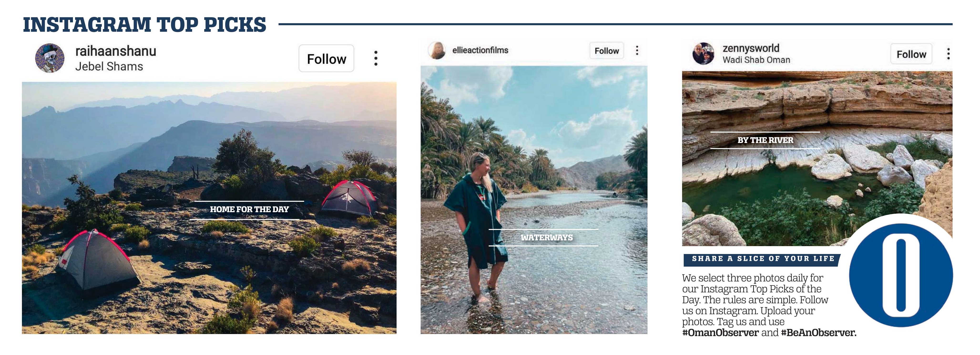Open the Wadi Shab Oman location tag
The image size is (980, 355).
pos(756,60)
